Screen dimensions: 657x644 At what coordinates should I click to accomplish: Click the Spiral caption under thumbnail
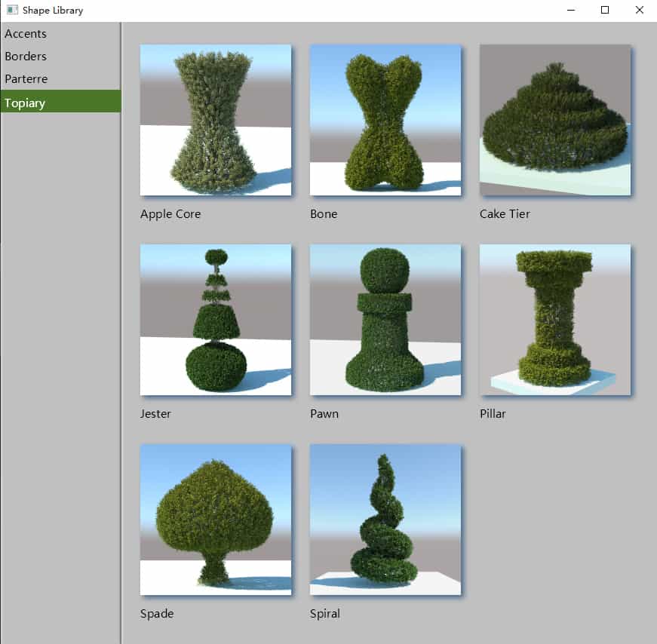coord(325,614)
